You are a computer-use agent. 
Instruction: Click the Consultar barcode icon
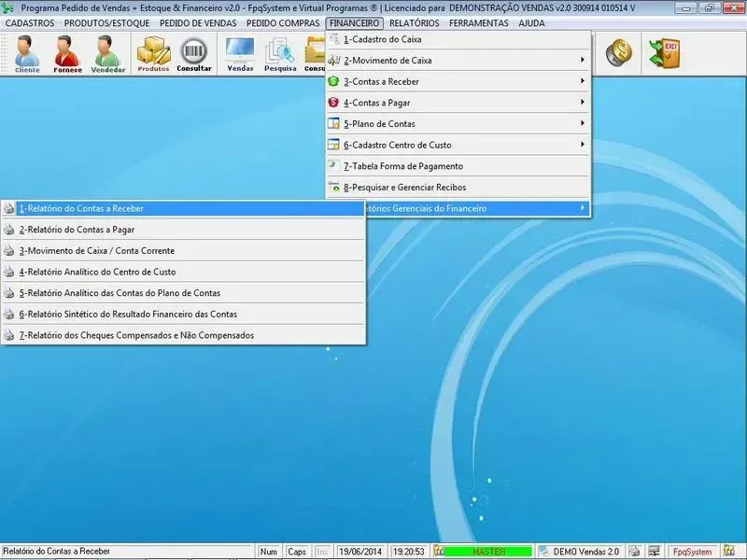(194, 53)
